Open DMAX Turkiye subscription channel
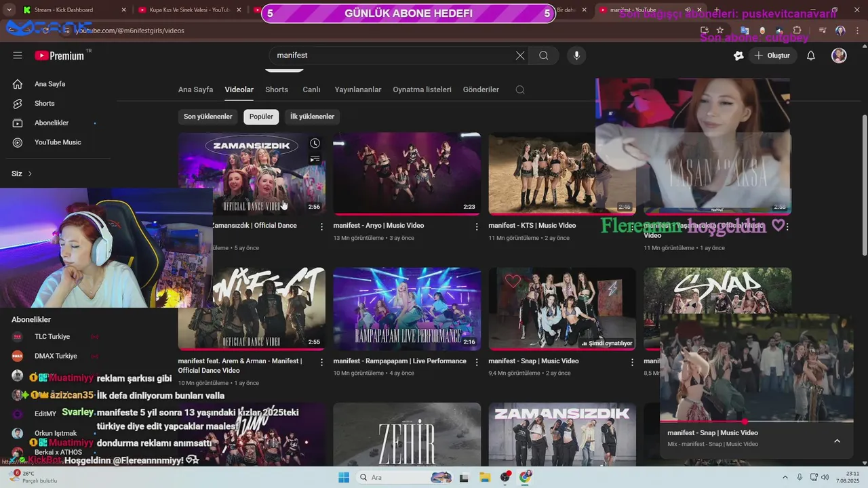Image resolution: width=868 pixels, height=488 pixels. coord(56,356)
